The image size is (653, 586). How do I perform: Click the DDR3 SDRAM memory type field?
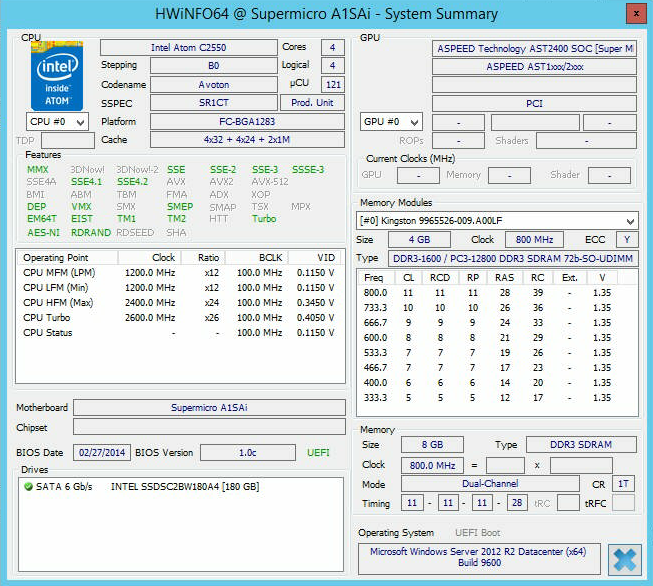pos(581,444)
